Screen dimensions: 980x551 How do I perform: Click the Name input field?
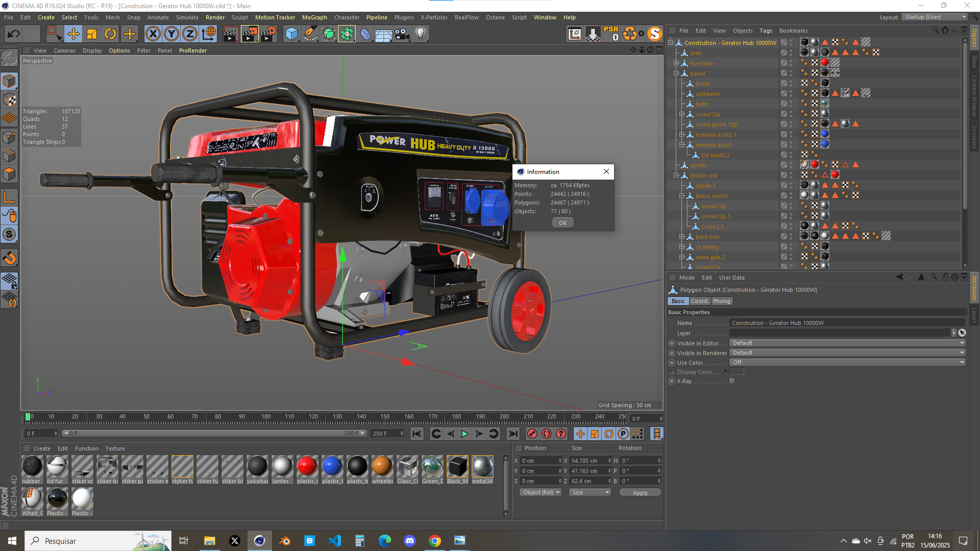tap(847, 323)
